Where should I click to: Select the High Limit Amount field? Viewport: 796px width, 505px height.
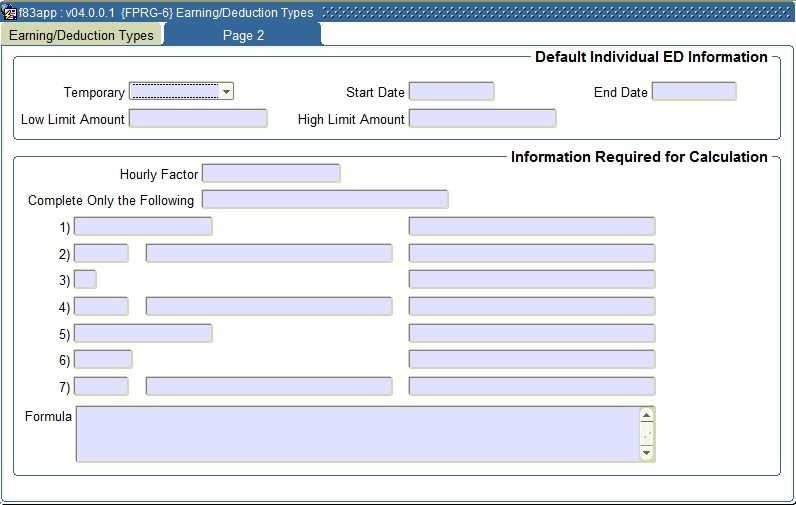482,119
